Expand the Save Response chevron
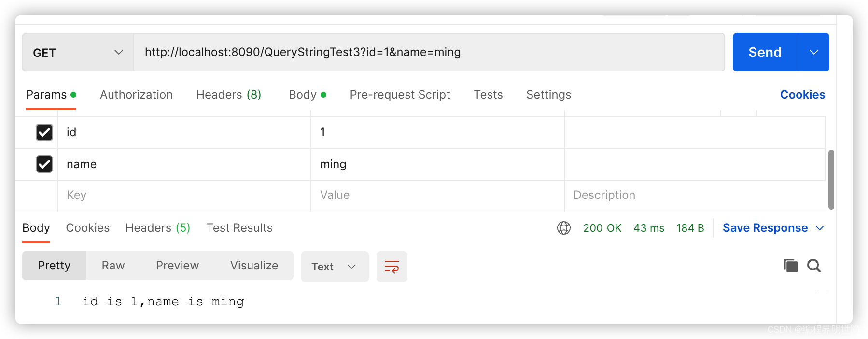Image resolution: width=868 pixels, height=339 pixels. click(820, 228)
